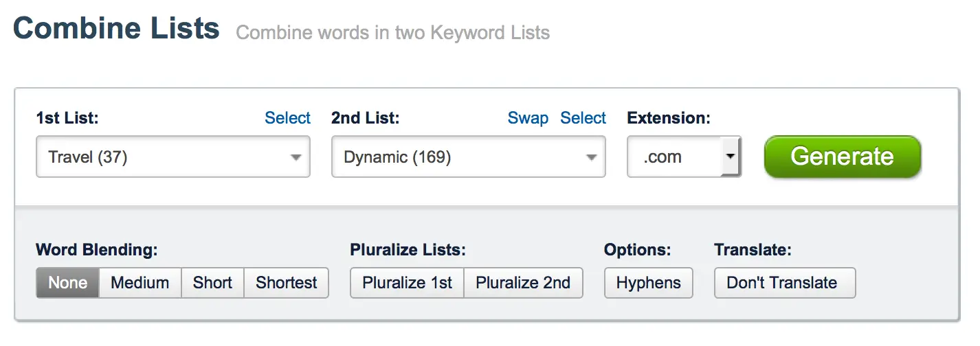Choose Short word blending

tap(212, 283)
